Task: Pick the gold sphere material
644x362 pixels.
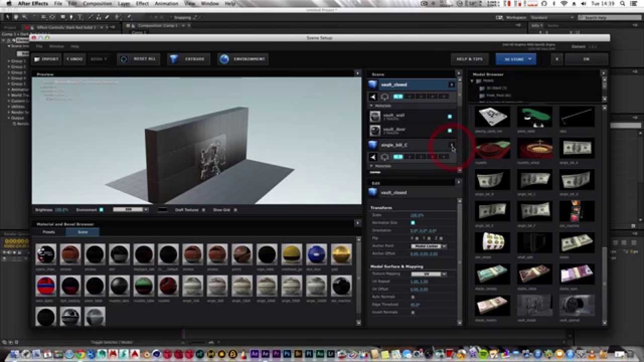Action: [x=341, y=254]
